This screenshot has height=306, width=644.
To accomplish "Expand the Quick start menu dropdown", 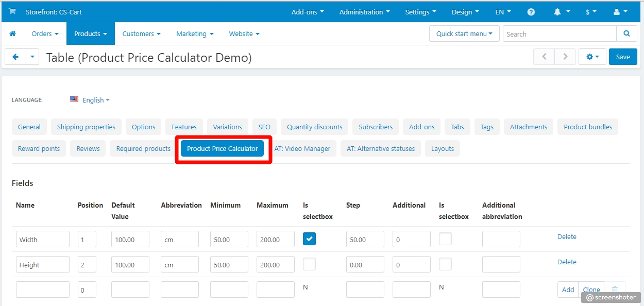I will (464, 34).
